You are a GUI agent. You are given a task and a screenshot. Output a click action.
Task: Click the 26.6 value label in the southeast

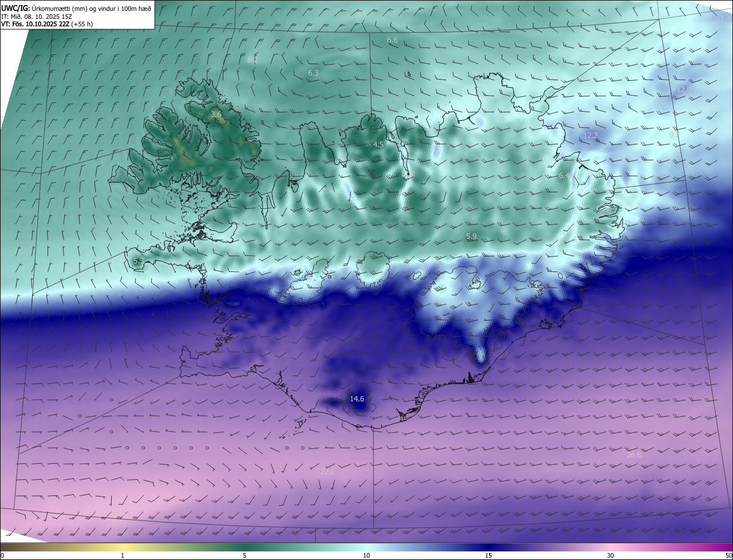(634, 455)
